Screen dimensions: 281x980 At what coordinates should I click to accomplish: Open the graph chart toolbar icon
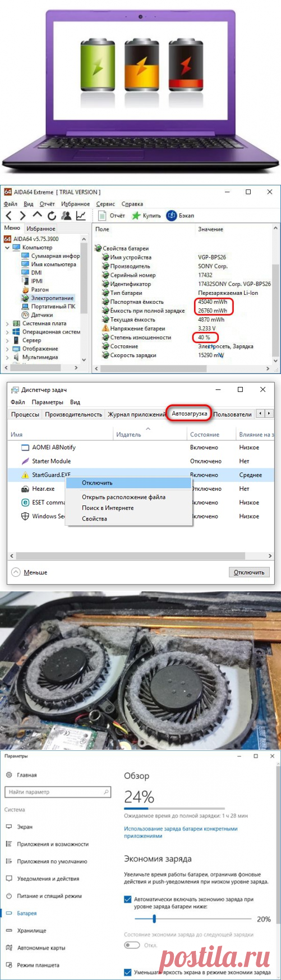pos(81,216)
